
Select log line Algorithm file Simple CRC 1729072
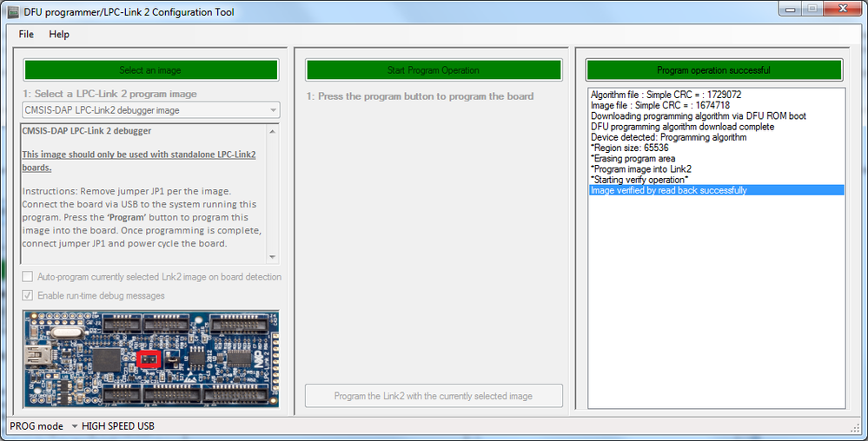click(x=716, y=95)
